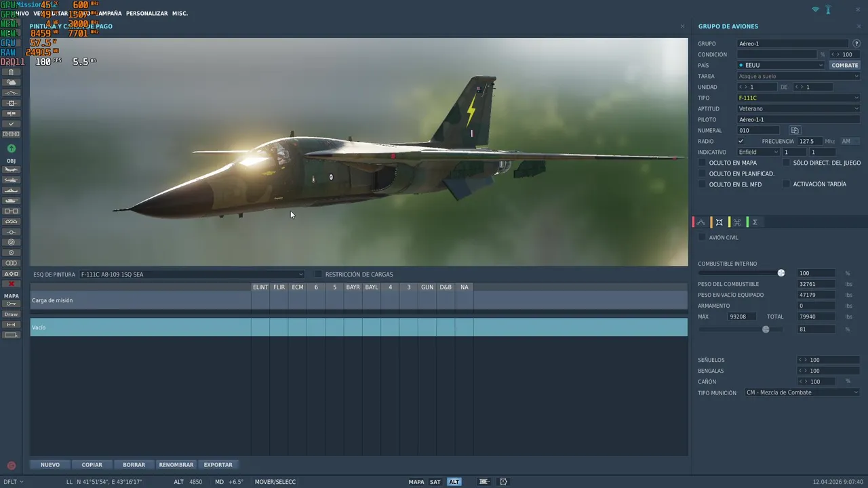
Task: Click the CONDICIÓN progress bar
Action: pyautogui.click(x=777, y=54)
